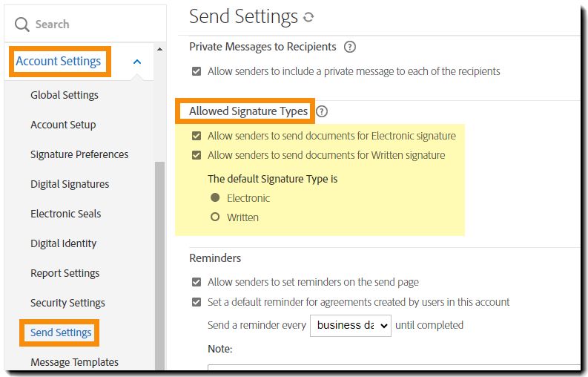Open Global Settings in sidebar
The image size is (588, 377).
(x=65, y=95)
